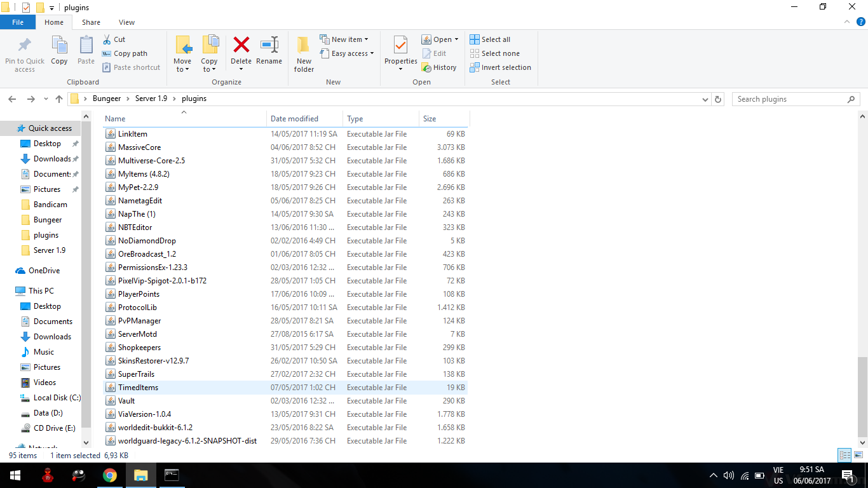This screenshot has width=868, height=488.
Task: Create a new folder with the New folder icon
Action: pyautogui.click(x=304, y=46)
